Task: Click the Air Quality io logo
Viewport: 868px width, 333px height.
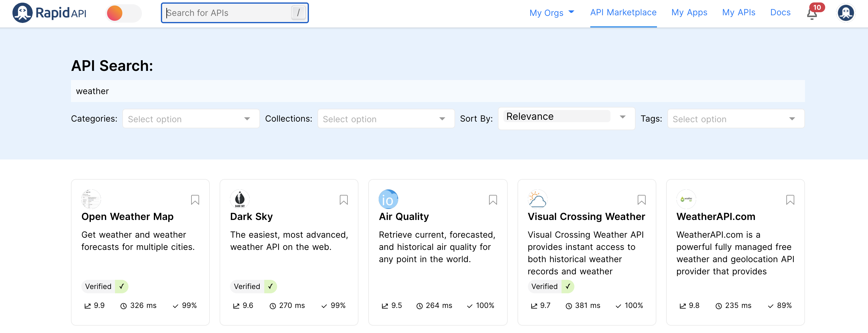Action: (x=388, y=199)
